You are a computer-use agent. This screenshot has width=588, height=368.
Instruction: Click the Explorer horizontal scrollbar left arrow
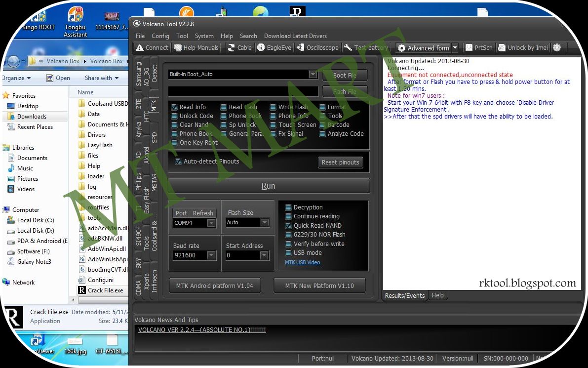(74, 300)
